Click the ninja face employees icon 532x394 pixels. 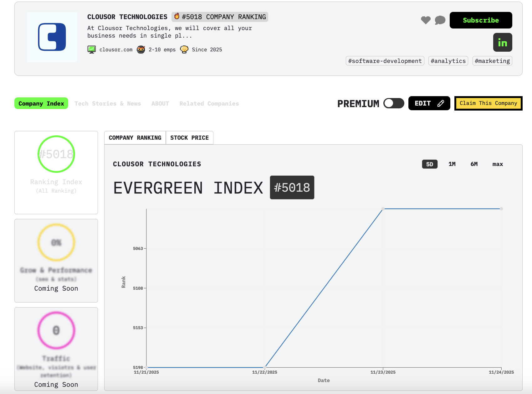tap(141, 49)
